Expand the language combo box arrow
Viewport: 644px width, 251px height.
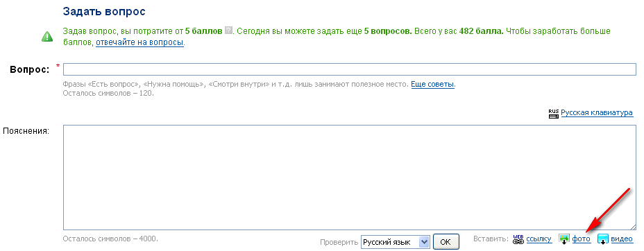point(424,242)
